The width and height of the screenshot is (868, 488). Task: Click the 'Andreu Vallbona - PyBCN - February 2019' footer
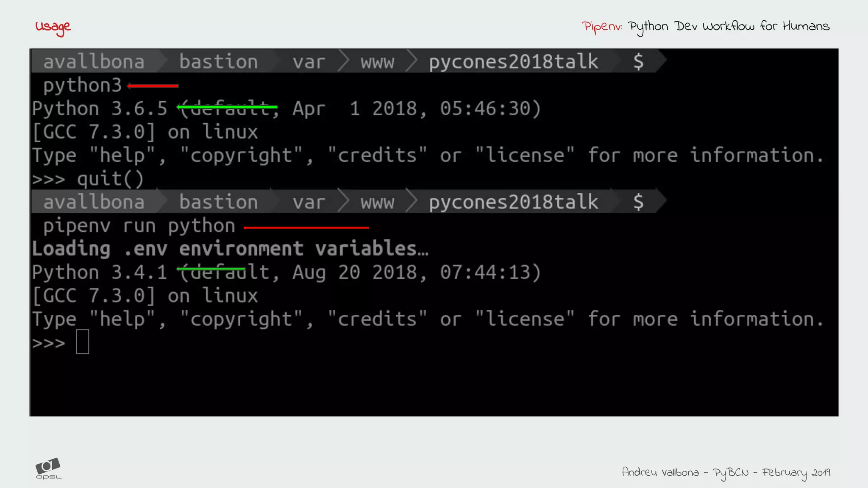(726, 472)
